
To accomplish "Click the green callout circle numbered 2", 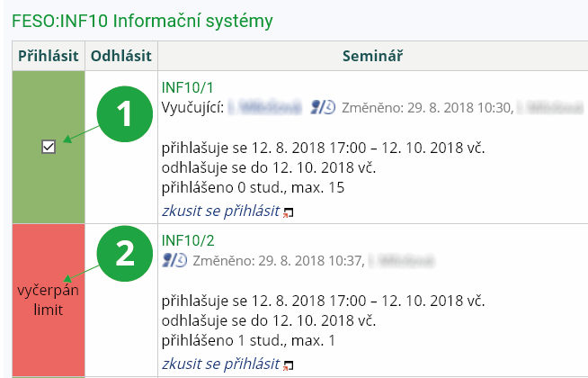I will 123,253.
